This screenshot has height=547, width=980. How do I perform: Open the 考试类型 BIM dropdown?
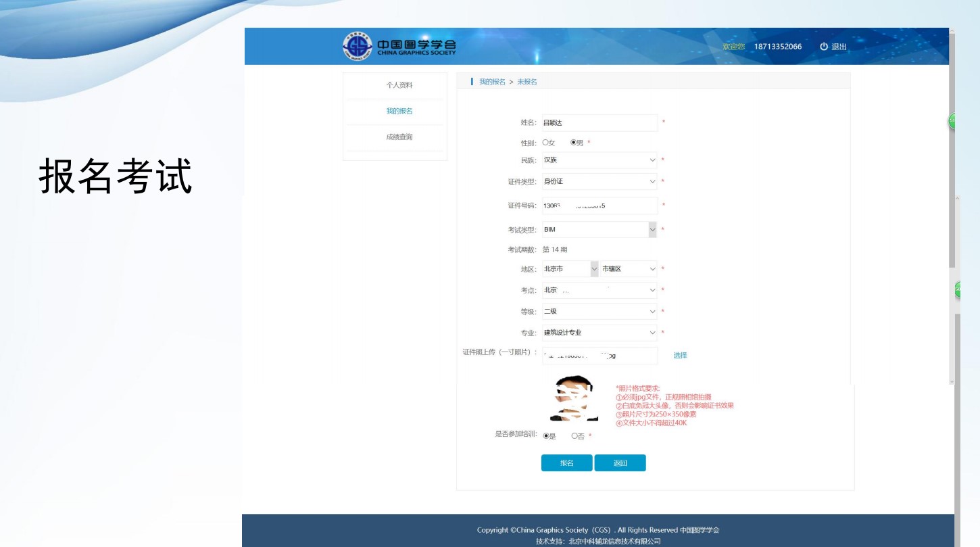(599, 230)
